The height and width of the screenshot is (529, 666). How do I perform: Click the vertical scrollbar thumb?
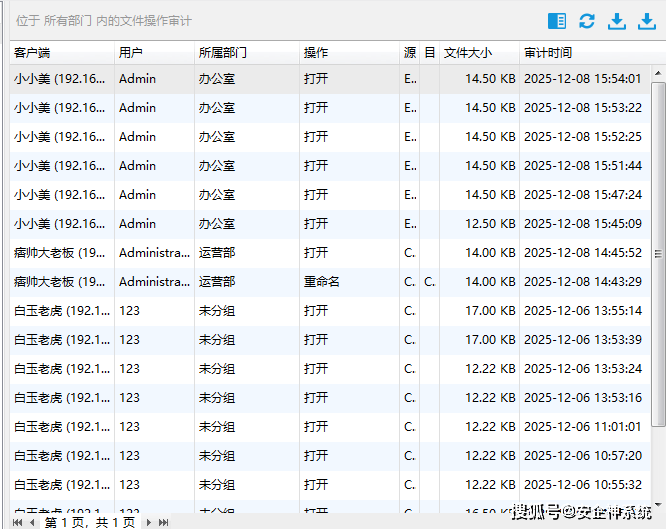pyautogui.click(x=658, y=250)
